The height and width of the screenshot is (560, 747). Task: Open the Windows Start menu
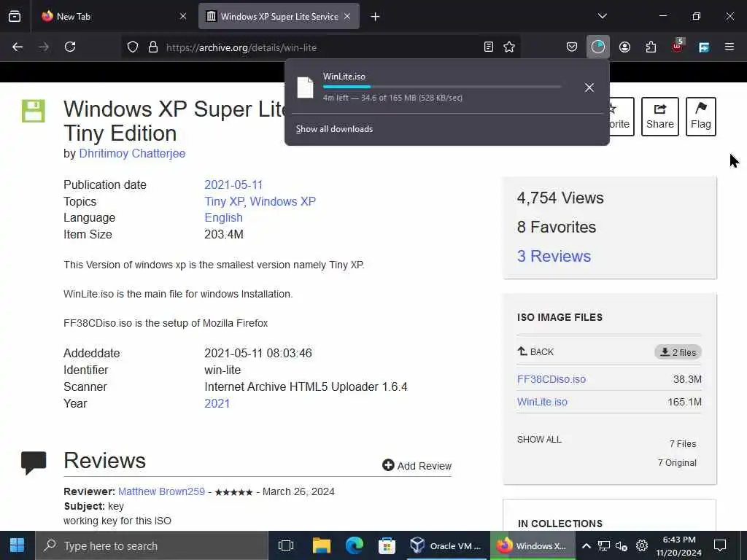[18, 545]
